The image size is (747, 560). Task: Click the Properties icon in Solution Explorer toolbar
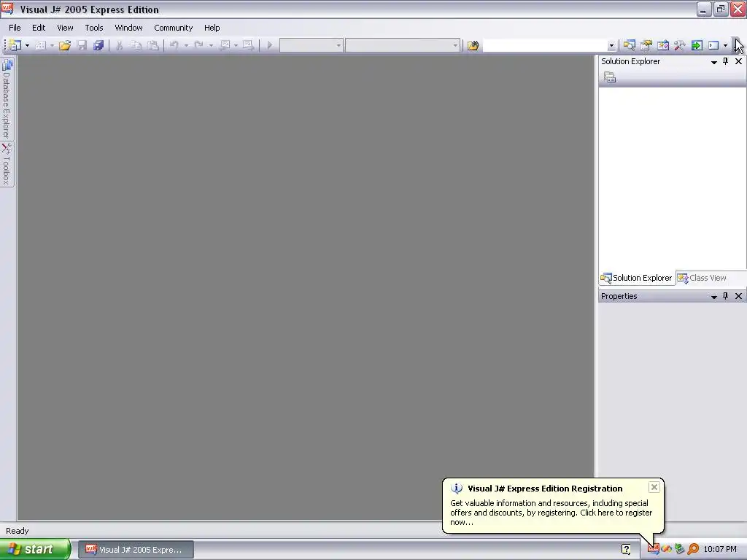[x=610, y=77]
